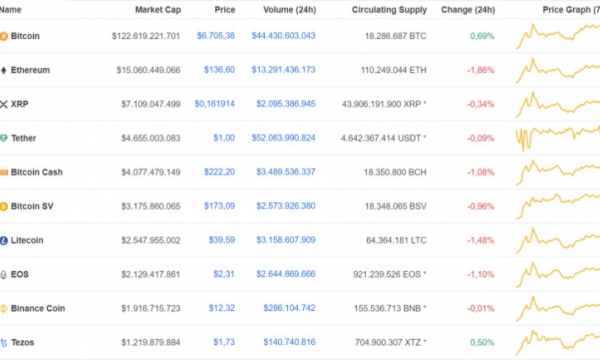Viewport: 600px width, 360px height.
Task: Click supply 18.286.687 BTC
Action: [396, 36]
